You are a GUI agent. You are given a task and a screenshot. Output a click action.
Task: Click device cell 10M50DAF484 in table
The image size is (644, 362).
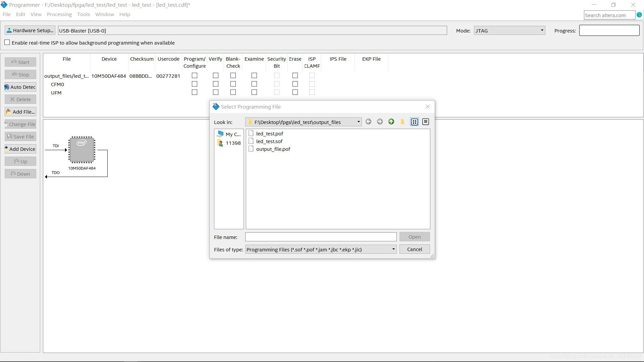tap(109, 76)
